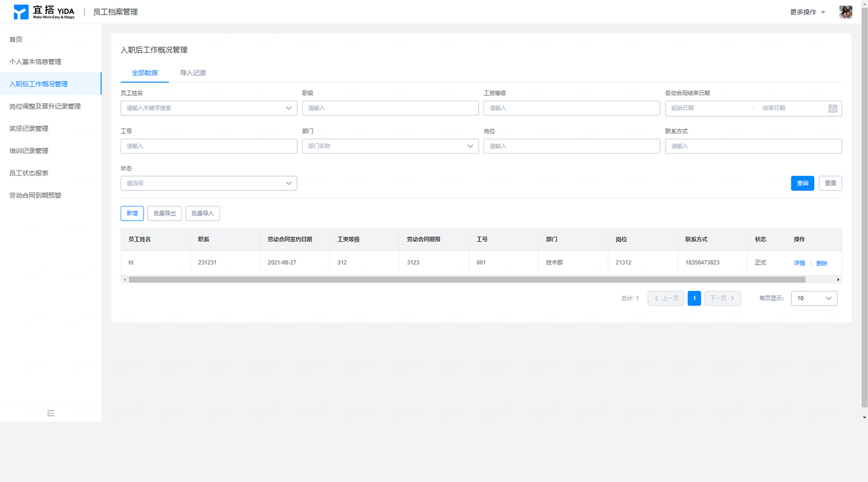The width and height of the screenshot is (868, 482).
Task: Click the 起始日期 date field
Action: [708, 108]
